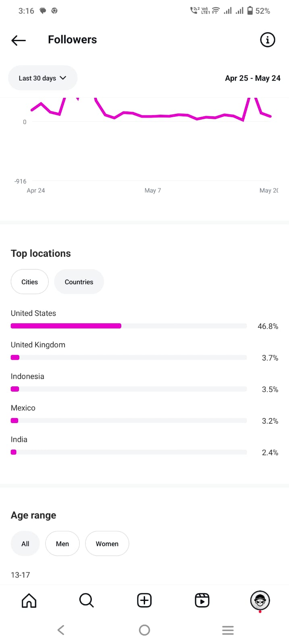Open Android recent apps menu icon
289x644 pixels.
click(228, 630)
